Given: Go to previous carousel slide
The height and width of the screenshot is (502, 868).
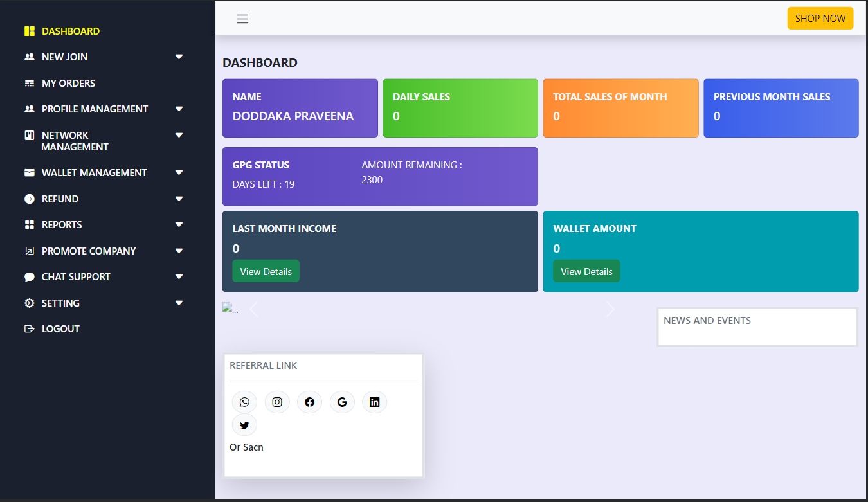Looking at the screenshot, I should [253, 310].
